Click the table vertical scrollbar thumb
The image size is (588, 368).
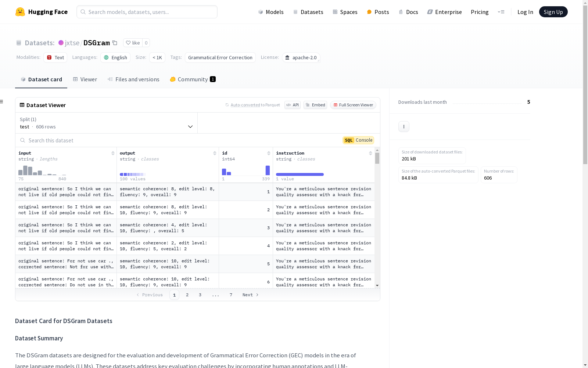(x=377, y=158)
